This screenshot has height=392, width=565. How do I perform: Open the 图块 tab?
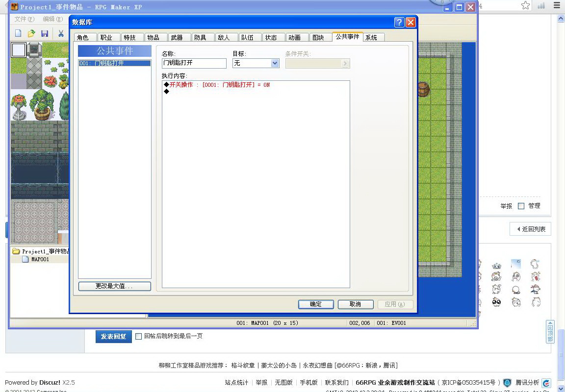(x=320, y=37)
